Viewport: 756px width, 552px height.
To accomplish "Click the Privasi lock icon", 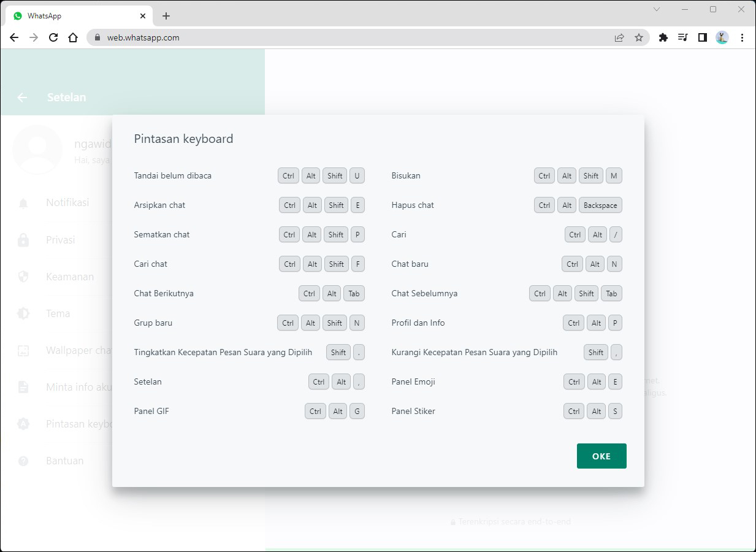I will 23,239.
